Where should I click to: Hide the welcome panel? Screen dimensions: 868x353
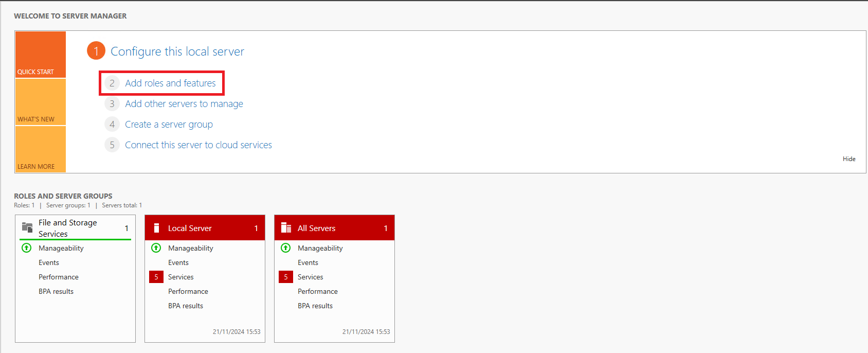(x=849, y=159)
